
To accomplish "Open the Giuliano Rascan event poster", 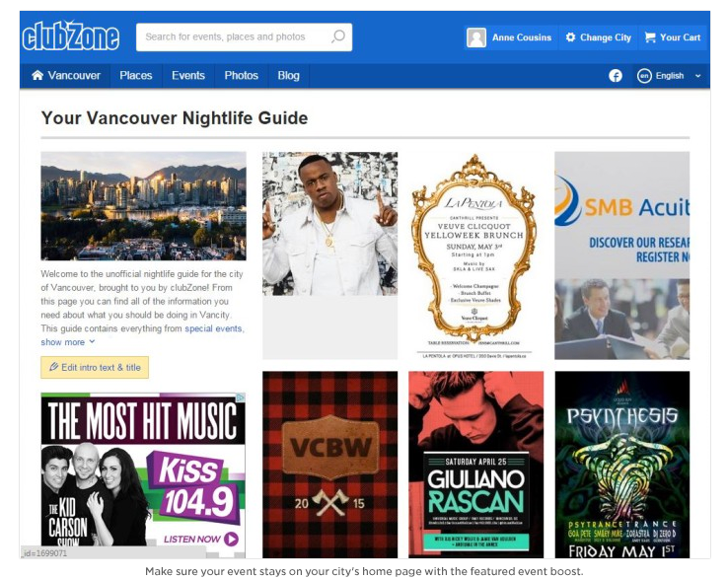I will 475,465.
